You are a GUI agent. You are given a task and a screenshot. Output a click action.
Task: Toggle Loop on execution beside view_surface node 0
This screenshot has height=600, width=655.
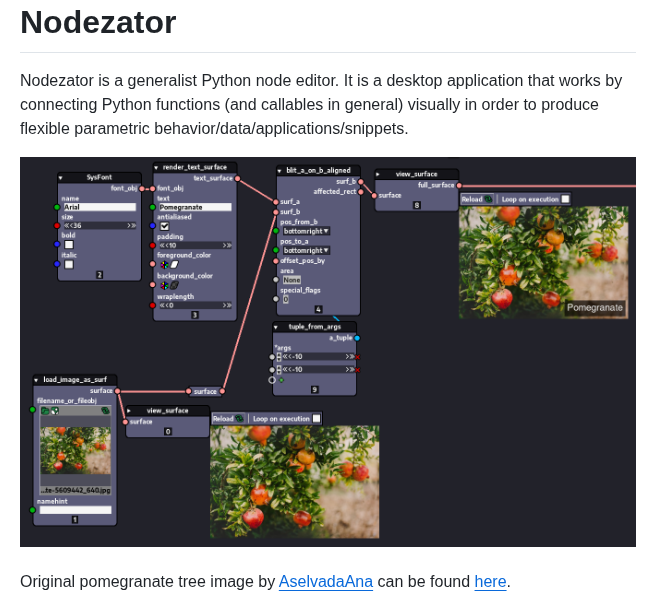[x=317, y=419]
